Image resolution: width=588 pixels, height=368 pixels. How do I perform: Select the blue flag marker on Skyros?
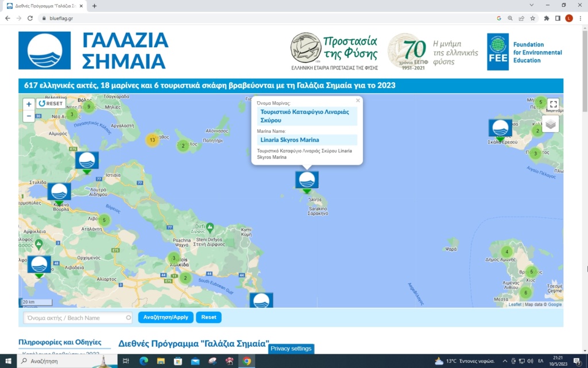click(x=307, y=179)
